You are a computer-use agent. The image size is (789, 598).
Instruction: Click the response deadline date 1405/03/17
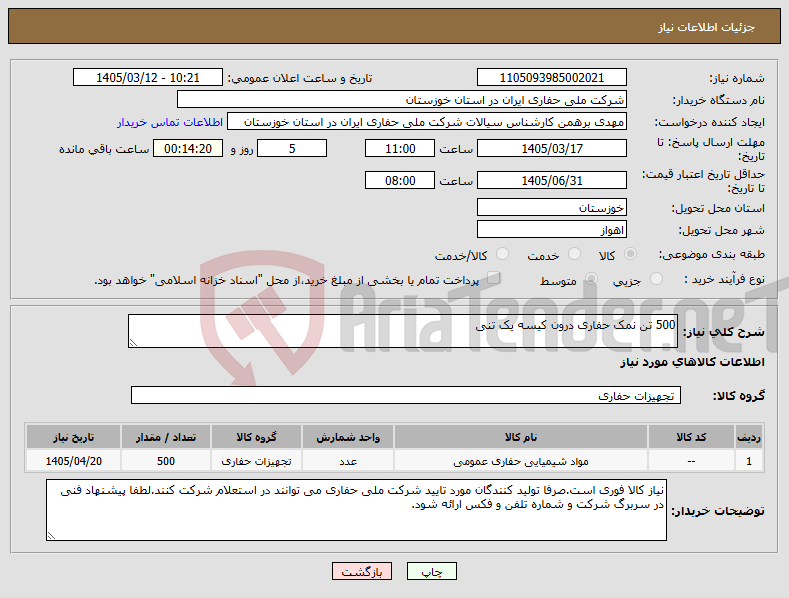coord(551,148)
